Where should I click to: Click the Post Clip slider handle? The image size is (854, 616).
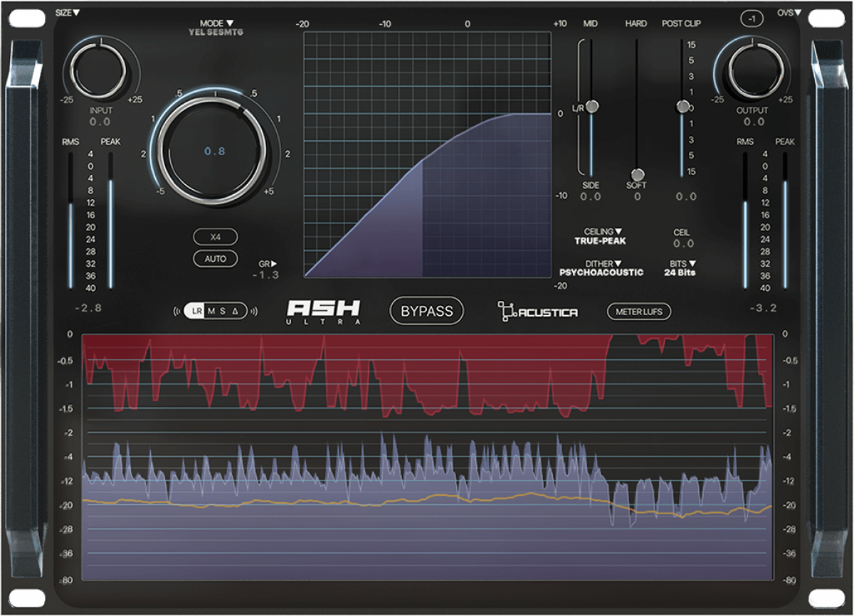pyautogui.click(x=682, y=107)
